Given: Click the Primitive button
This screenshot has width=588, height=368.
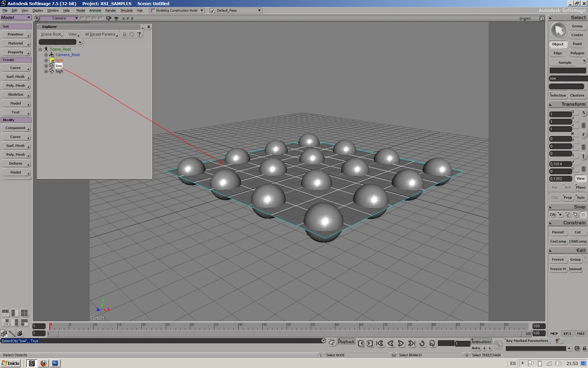Looking at the screenshot, I should coord(16,34).
